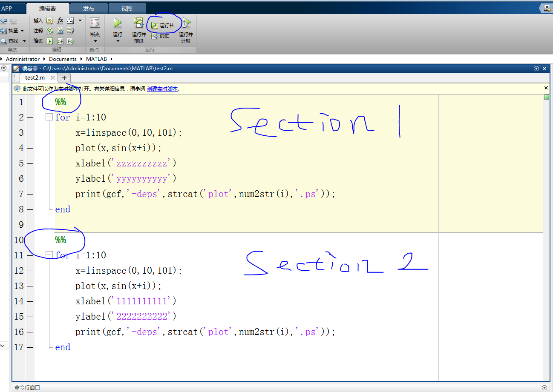
Task: Open the Insert row dropdown arrow
Action: (80, 20)
